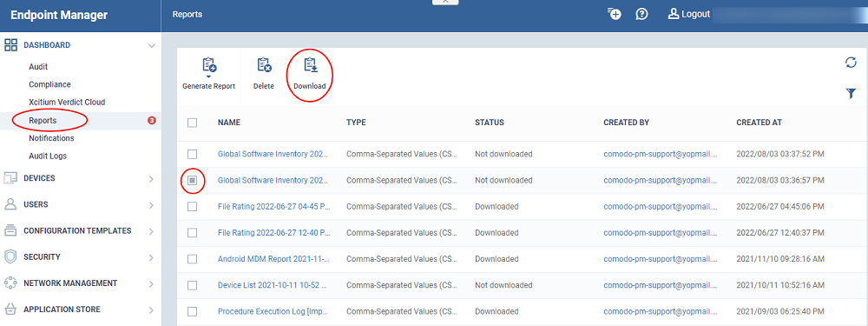This screenshot has height=326, width=868.
Task: Click the date 2021/11/10 09:28:16 AM
Action: (x=780, y=259)
